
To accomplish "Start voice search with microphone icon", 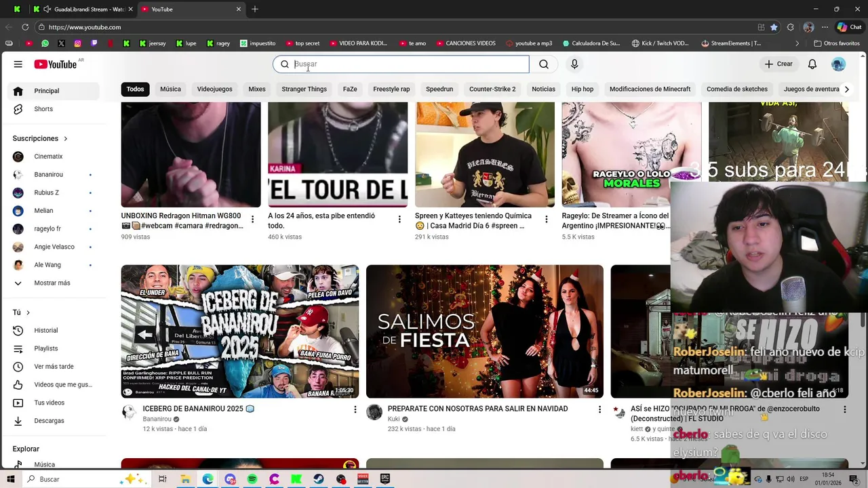I will [x=574, y=64].
